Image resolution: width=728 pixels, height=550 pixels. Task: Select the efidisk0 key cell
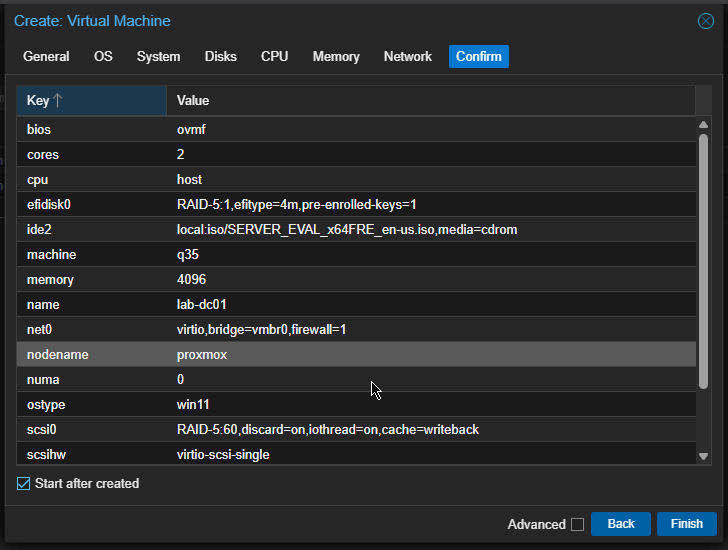tap(91, 205)
